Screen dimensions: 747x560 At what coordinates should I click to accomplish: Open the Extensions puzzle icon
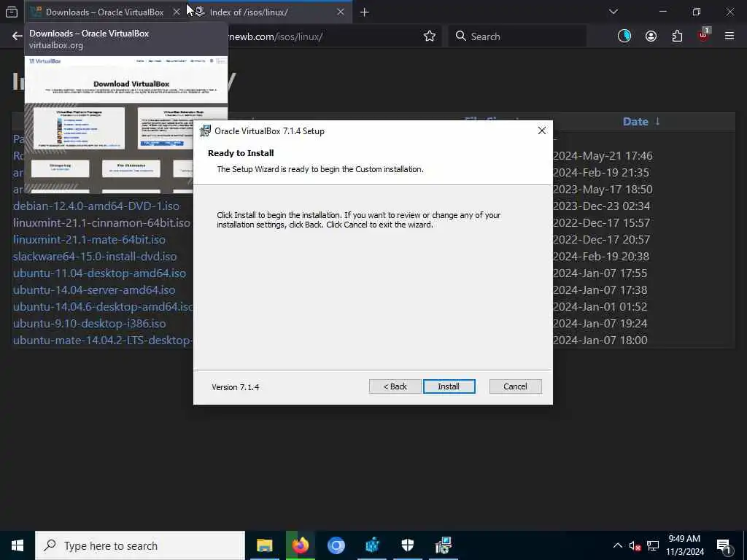coord(677,36)
